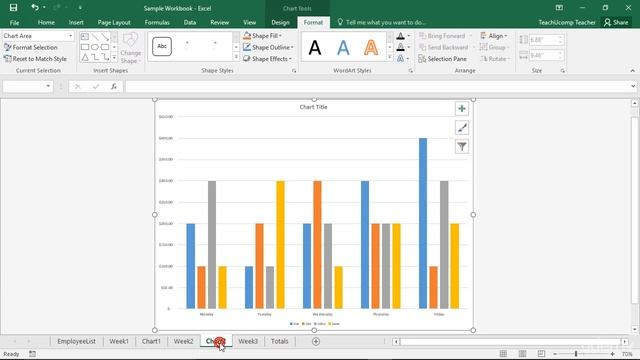Open Text Effects dropdown arrow
The height and width of the screenshot is (360, 640).
click(409, 59)
